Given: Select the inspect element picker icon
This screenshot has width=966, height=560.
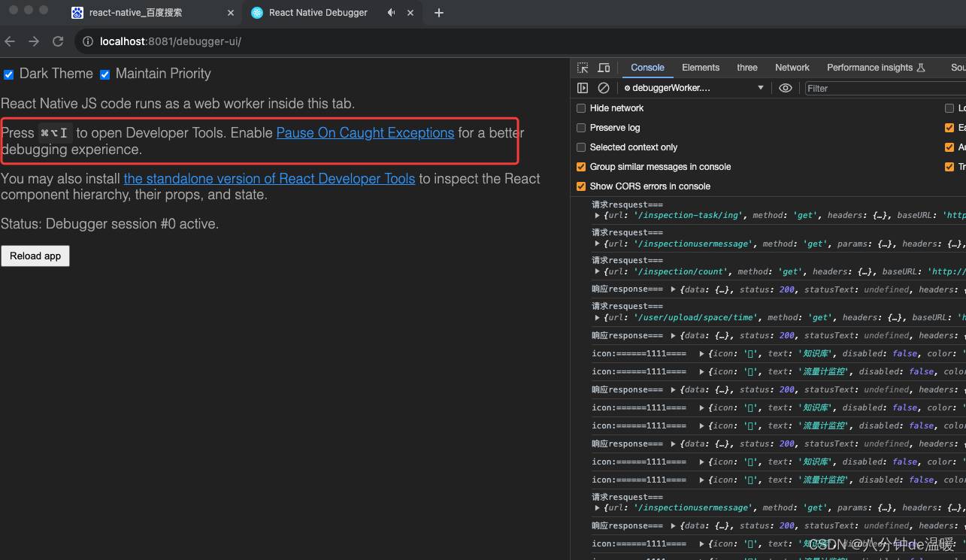Looking at the screenshot, I should tap(583, 68).
